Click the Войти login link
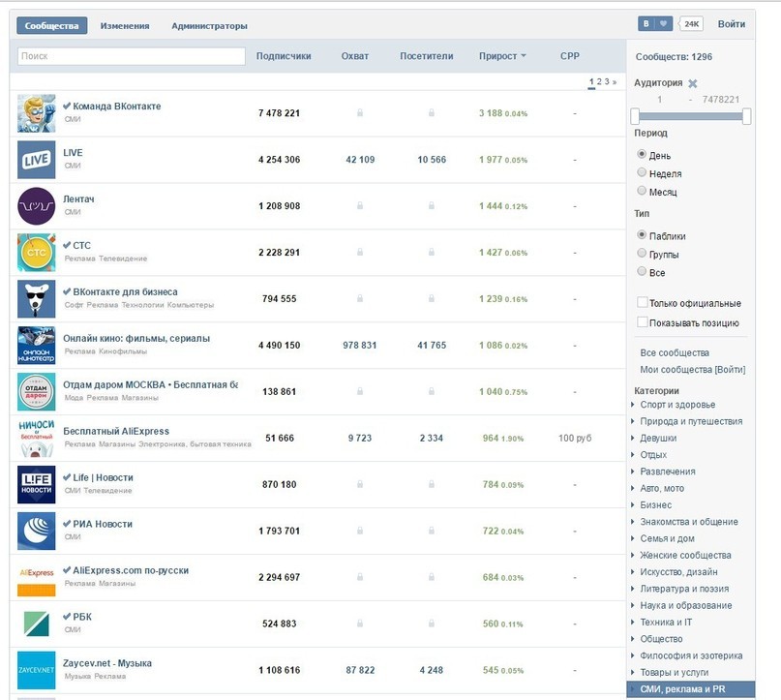Viewport: 781px width, 700px height. [732, 24]
